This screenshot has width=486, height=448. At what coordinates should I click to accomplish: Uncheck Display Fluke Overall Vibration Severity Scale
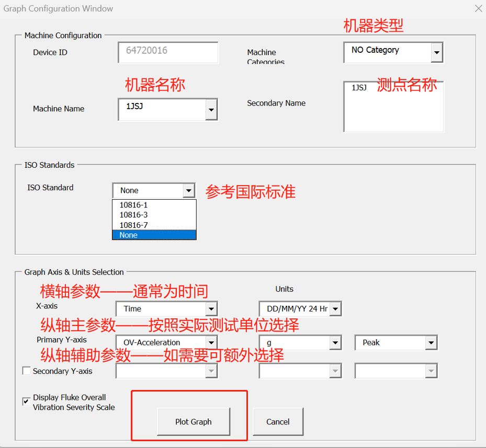pos(25,401)
